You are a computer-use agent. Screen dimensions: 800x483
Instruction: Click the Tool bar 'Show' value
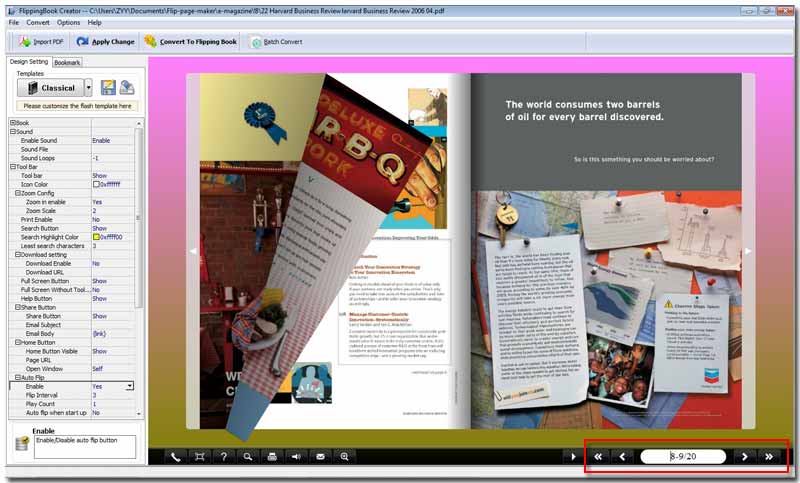[99, 175]
